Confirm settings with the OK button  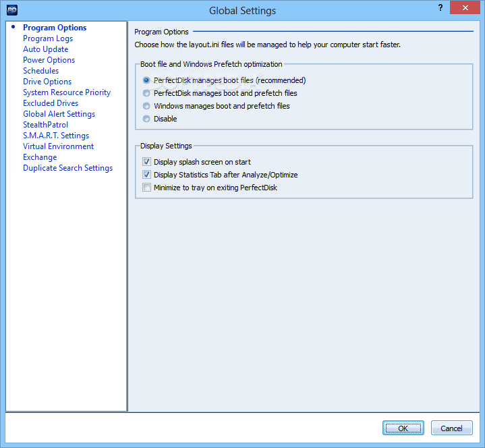[x=403, y=428]
